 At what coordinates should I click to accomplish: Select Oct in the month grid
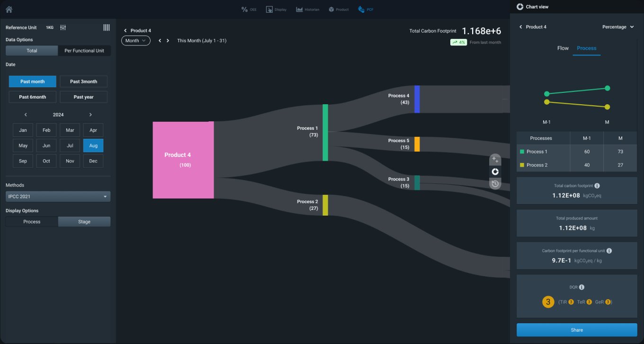(x=46, y=161)
